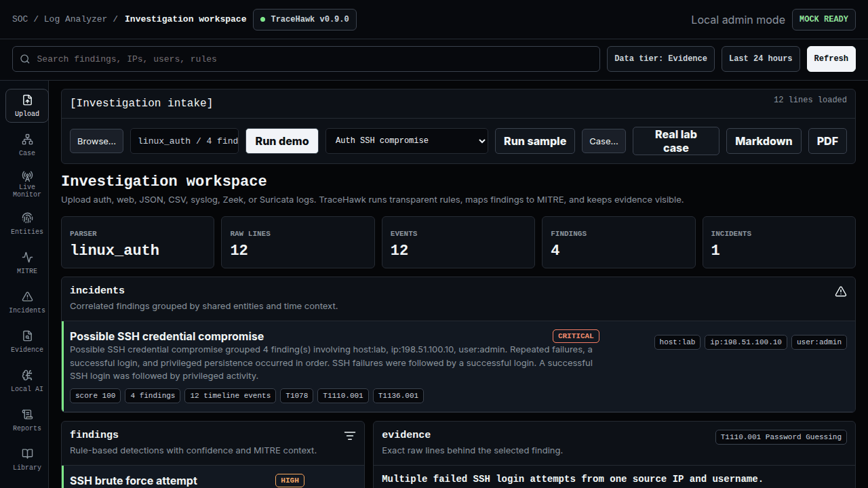Click the incidents panel warning triangle icon
The height and width of the screenshot is (488, 868).
(841, 291)
